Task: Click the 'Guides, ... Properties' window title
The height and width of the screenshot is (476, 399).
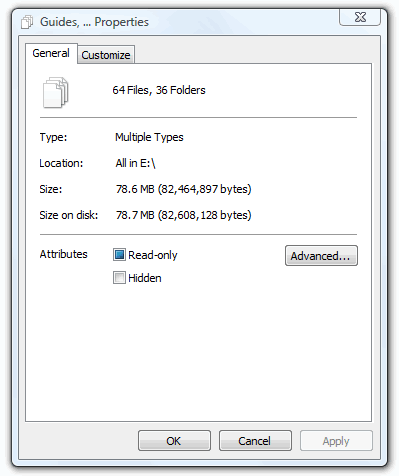Action: (x=94, y=22)
